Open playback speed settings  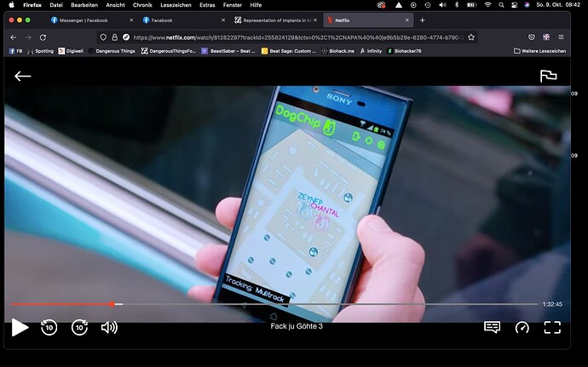click(x=522, y=327)
